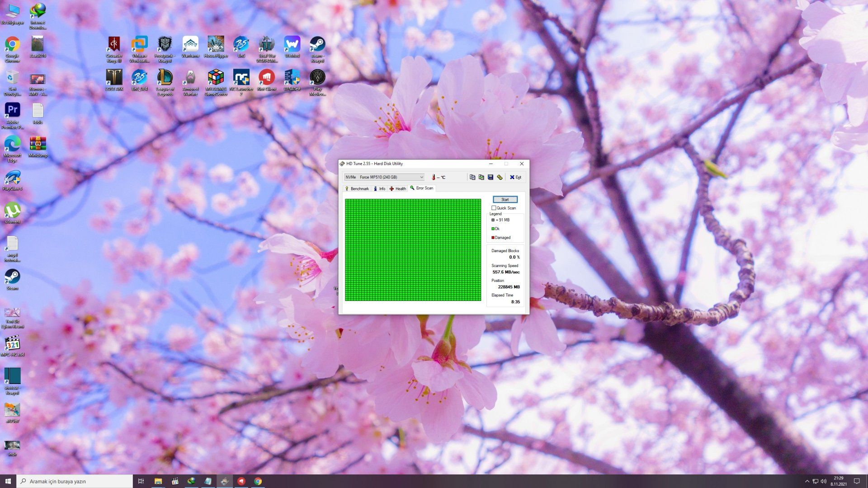Click the copy screenshot to clipboard icon

(481, 177)
